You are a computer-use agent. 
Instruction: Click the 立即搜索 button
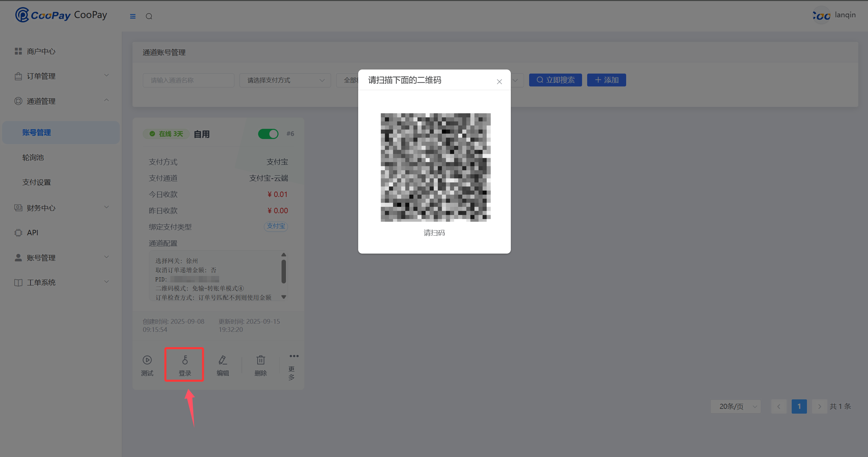(x=555, y=80)
